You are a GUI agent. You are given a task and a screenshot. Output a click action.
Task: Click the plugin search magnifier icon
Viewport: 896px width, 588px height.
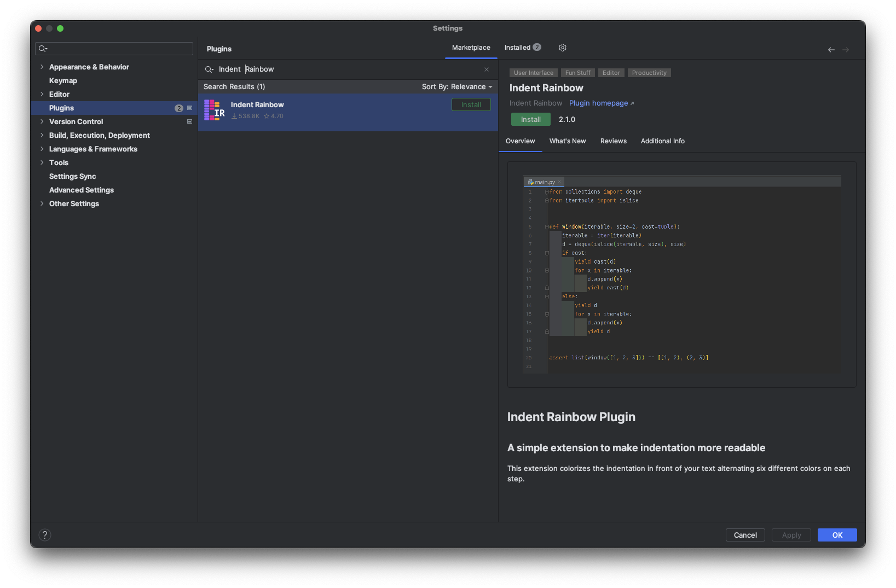click(209, 69)
